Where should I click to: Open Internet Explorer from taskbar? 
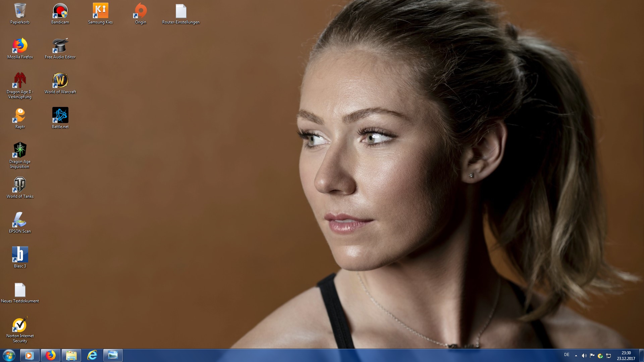(x=92, y=355)
